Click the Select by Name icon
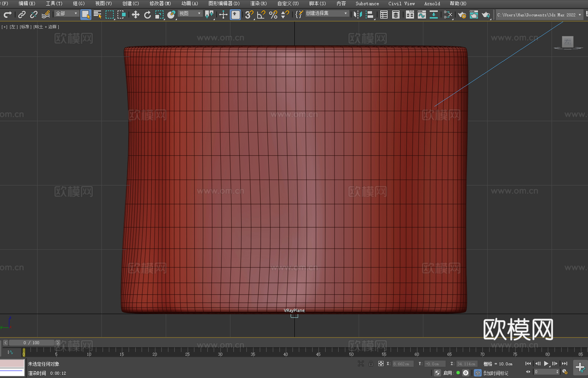This screenshot has width=588, height=378. [97, 14]
